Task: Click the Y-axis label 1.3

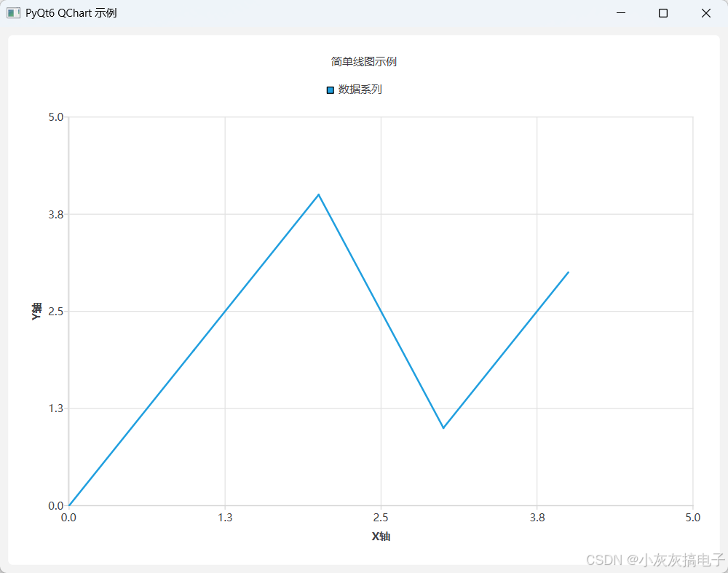Action: (56, 408)
